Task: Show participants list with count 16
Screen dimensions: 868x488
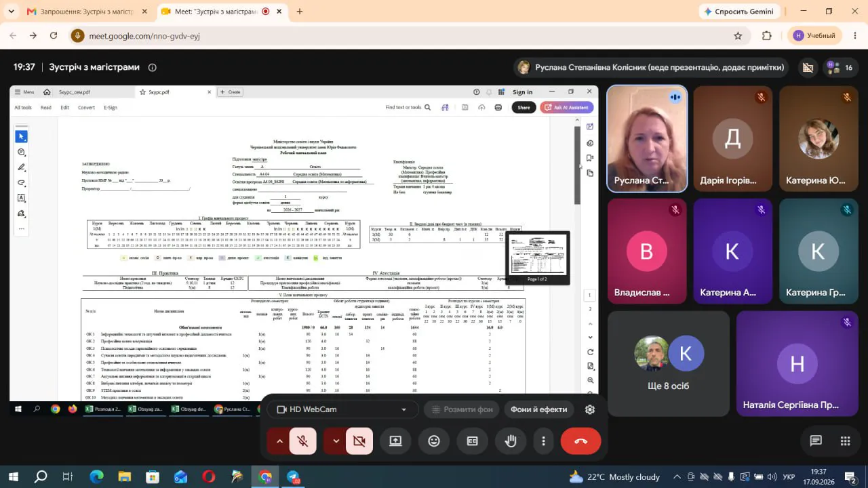Action: point(840,67)
